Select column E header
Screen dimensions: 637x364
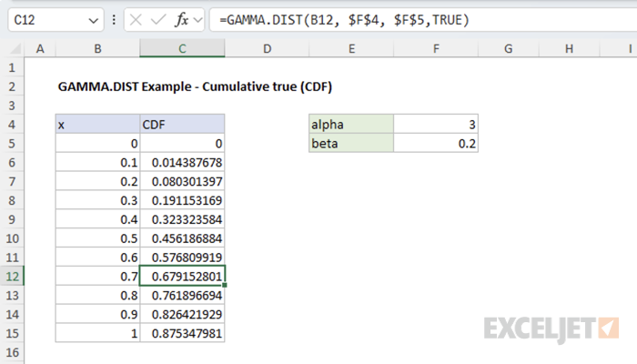(351, 49)
